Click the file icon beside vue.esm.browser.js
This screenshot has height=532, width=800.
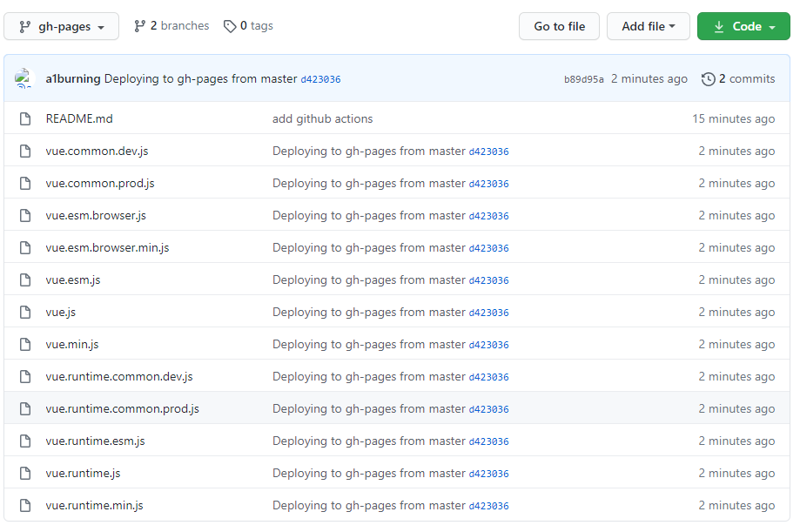point(25,215)
